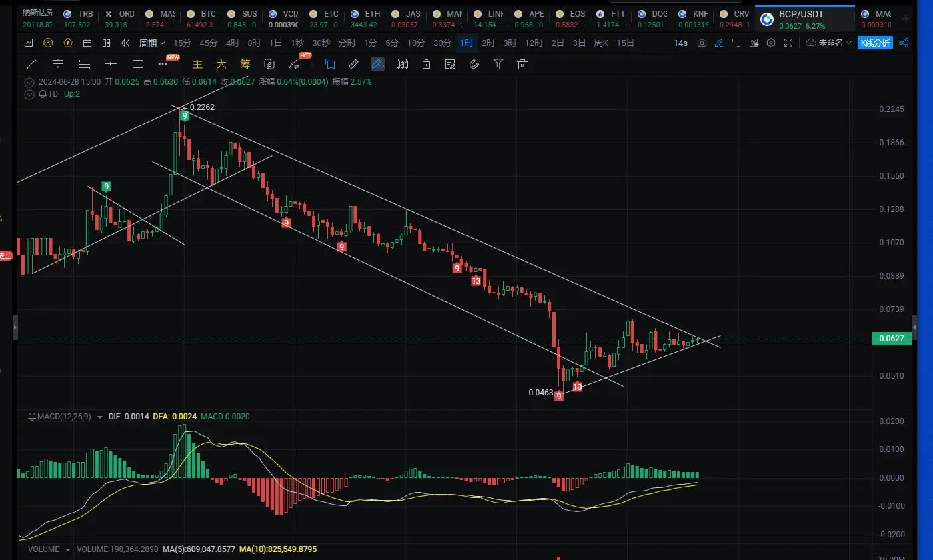
Task: Open the 未命名 layout dropdown
Action: (x=830, y=43)
